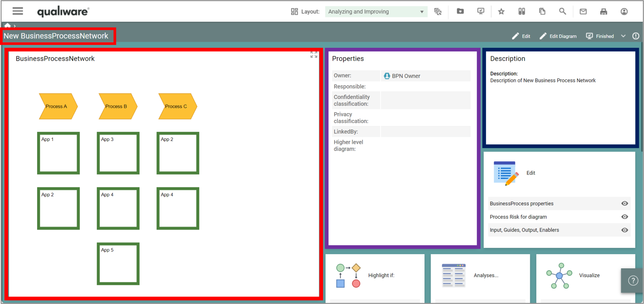Open the mail envelope icon
This screenshot has height=304, width=644.
click(583, 11)
